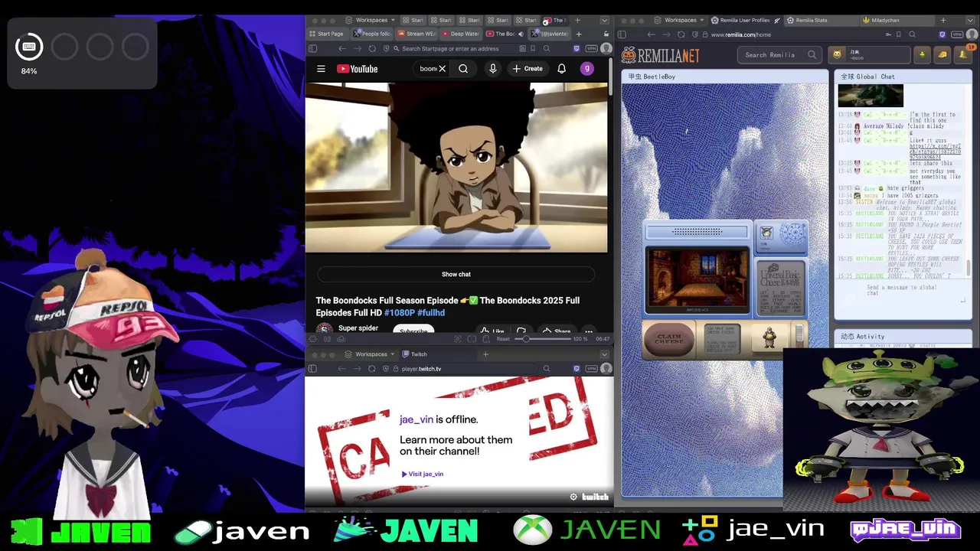The width and height of the screenshot is (980, 551).
Task: Open the purple YouTube account avatar
Action: pyautogui.click(x=587, y=69)
